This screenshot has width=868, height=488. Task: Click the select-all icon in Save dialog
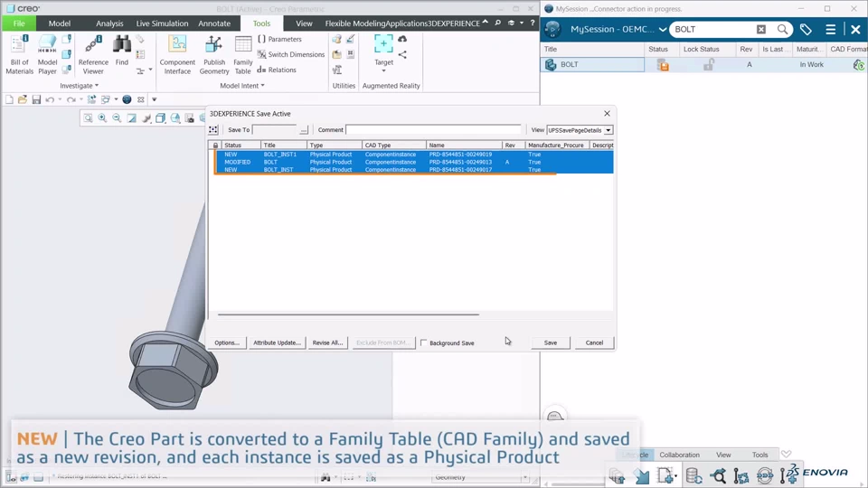point(213,129)
